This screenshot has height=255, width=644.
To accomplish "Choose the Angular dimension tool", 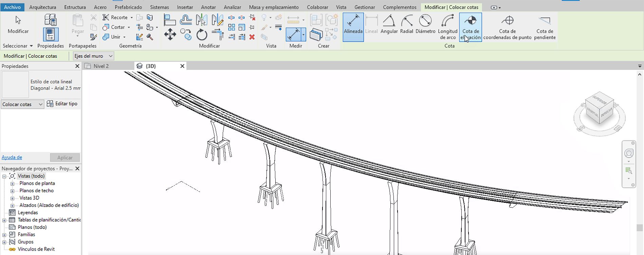I will coord(389,24).
